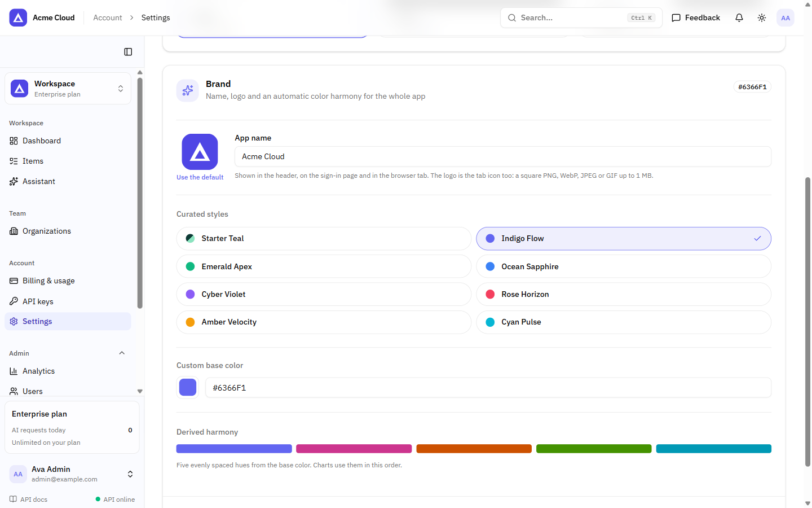Open the Ava Admin account menu
Screen dimensions: 812x508
[72, 474]
